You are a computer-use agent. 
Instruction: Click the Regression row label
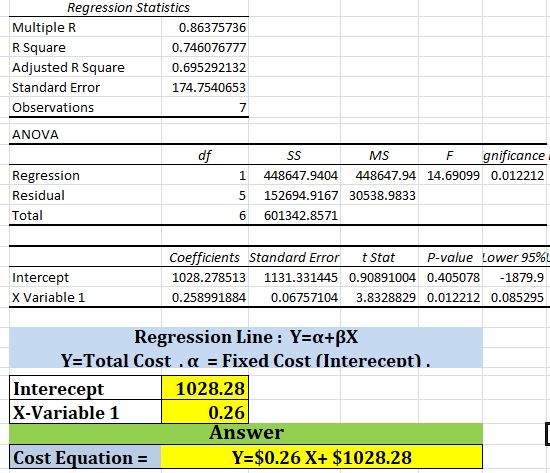(85, 175)
